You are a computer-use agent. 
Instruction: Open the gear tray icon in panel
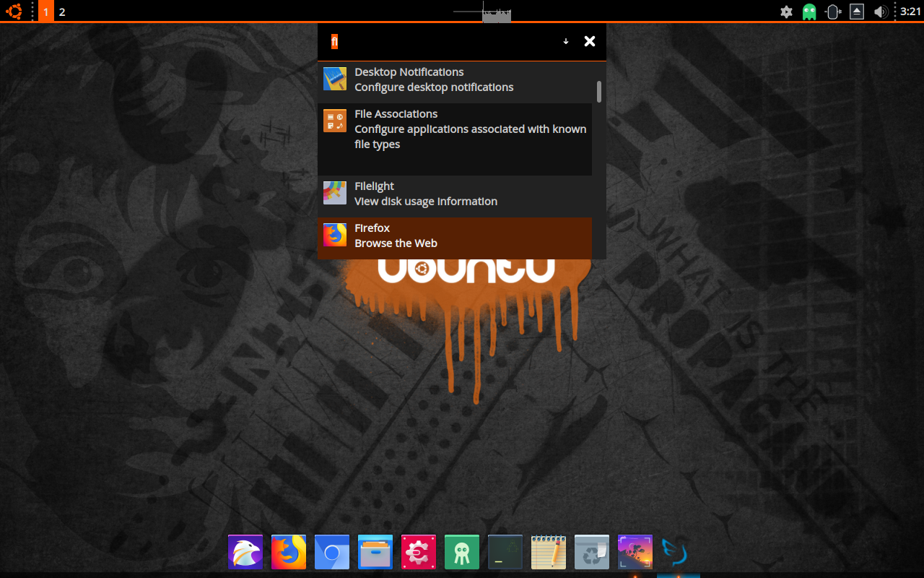tap(787, 12)
